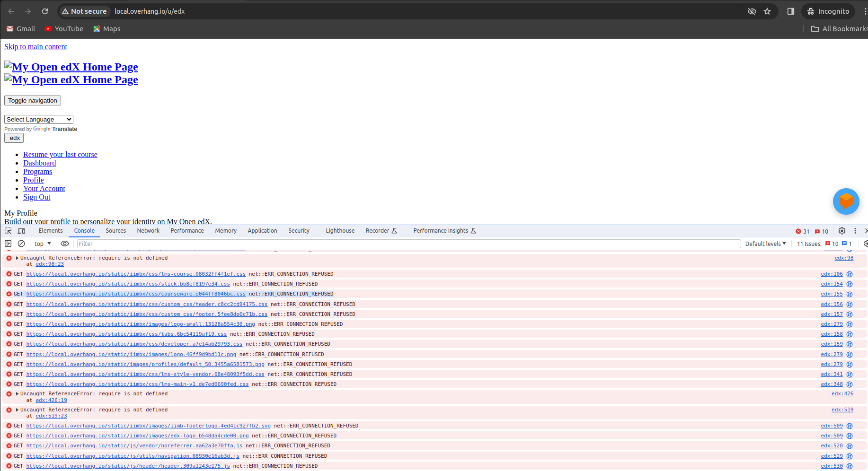Viewport: 868px width, 471px height.
Task: Toggle the device toolbar in DevTools
Action: coord(21,231)
